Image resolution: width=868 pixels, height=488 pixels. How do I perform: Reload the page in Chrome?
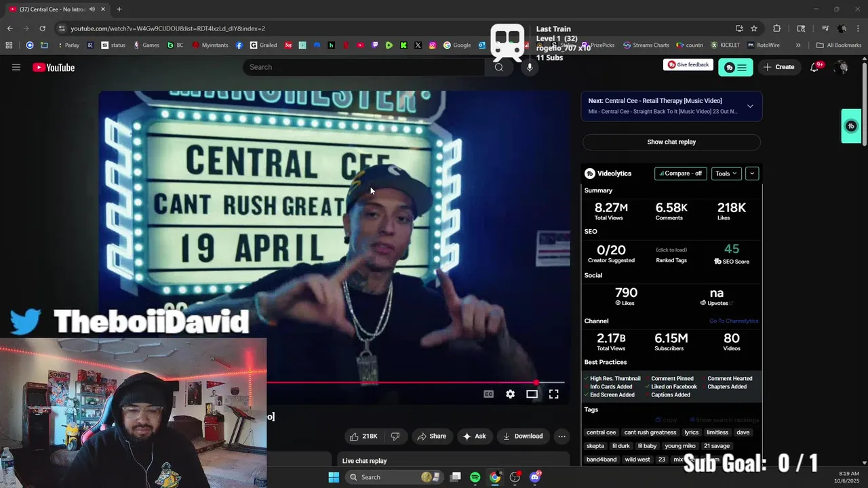pos(42,28)
